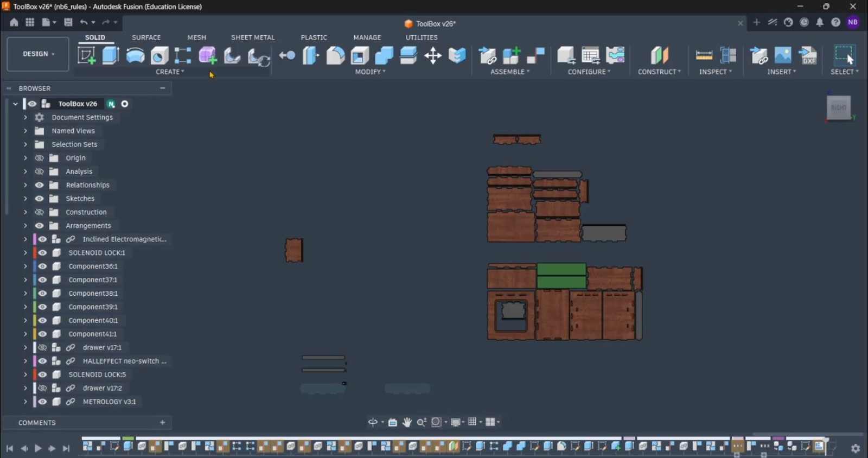Toggle visibility of Origin folder
Viewport: 868px width, 458px height.
tap(39, 158)
